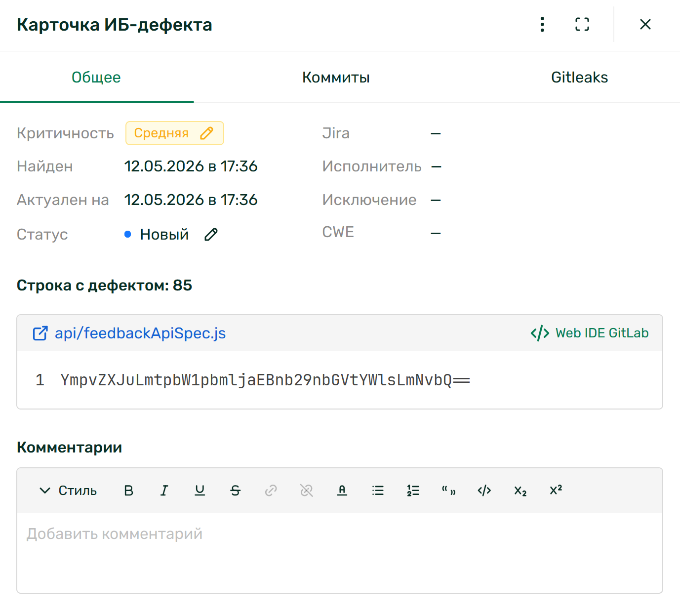Image resolution: width=680 pixels, height=616 pixels.
Task: Click the dash value next to Исключение
Action: 436,200
